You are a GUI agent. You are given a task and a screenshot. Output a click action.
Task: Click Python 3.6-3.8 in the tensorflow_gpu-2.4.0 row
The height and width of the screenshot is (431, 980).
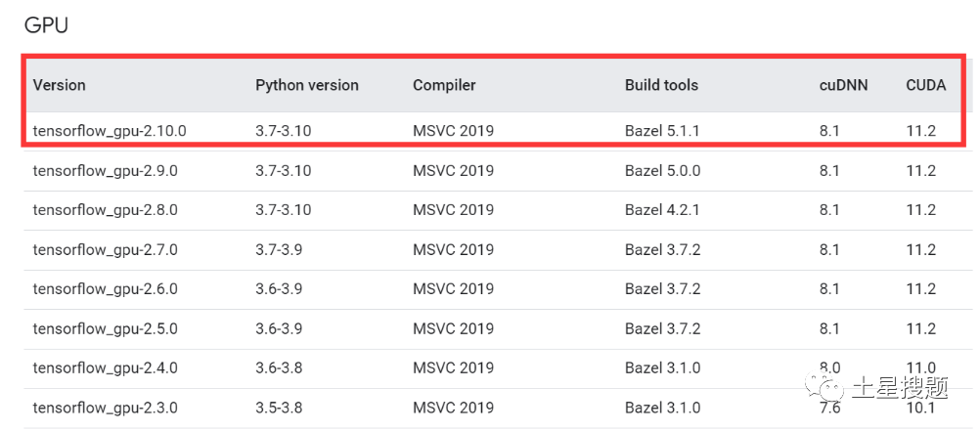point(279,368)
